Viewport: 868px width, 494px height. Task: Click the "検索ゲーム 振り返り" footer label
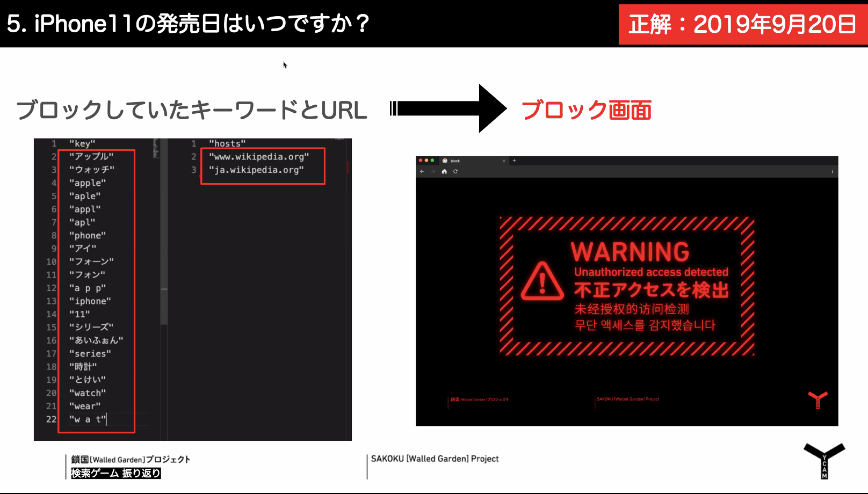click(x=116, y=473)
